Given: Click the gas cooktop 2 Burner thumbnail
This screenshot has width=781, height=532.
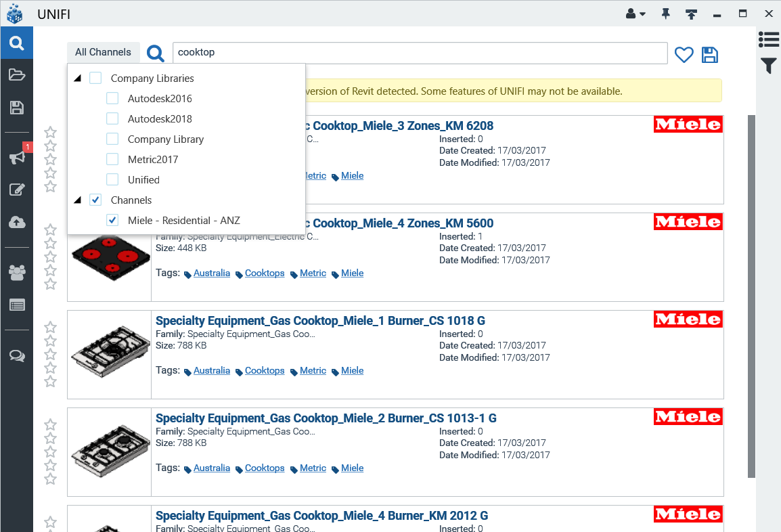Looking at the screenshot, I should tap(110, 450).
